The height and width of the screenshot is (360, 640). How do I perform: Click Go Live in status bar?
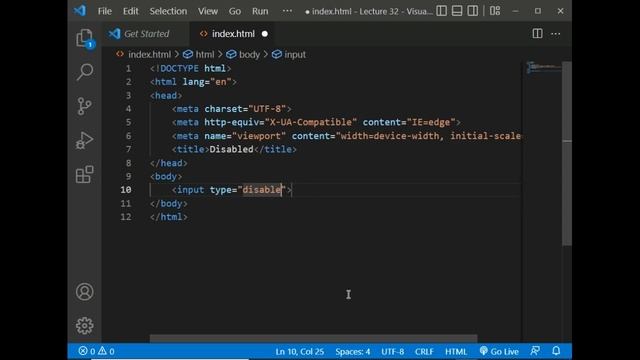[499, 351]
